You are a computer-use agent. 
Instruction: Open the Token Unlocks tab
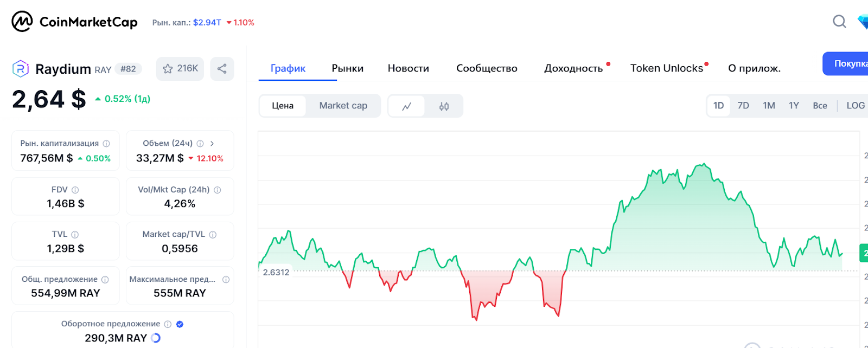coord(667,68)
